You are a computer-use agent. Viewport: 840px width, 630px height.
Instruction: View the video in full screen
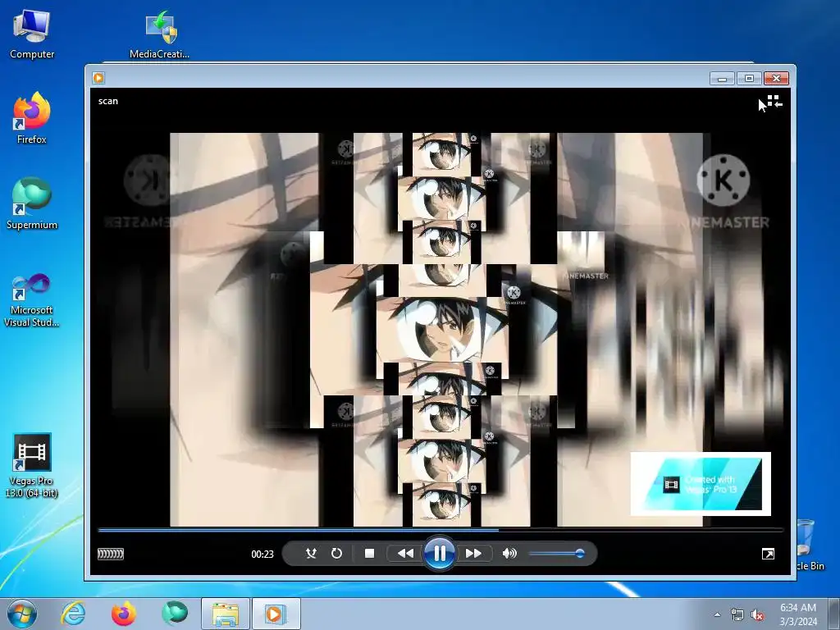768,554
